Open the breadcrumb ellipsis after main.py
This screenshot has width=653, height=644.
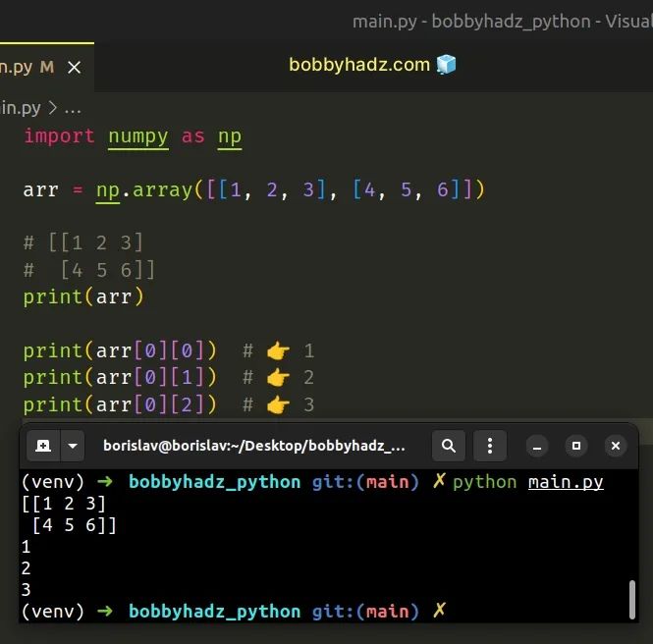pyautogui.click(x=73, y=109)
